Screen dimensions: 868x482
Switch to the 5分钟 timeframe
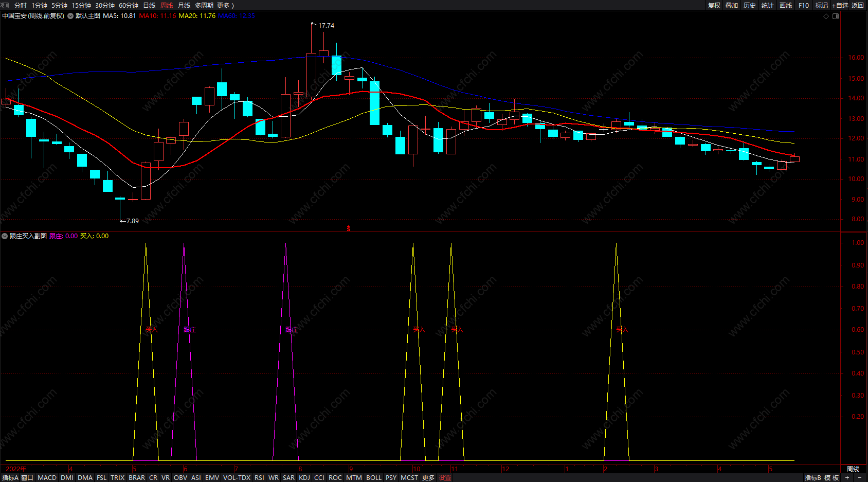click(60, 5)
